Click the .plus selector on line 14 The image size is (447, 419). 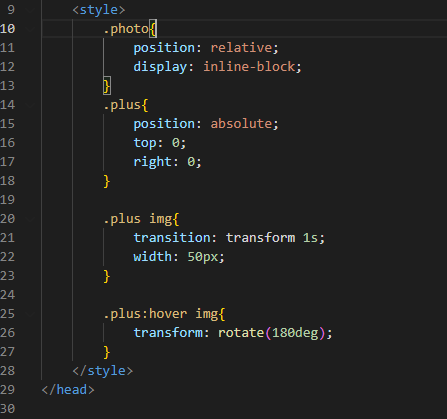[x=122, y=105]
